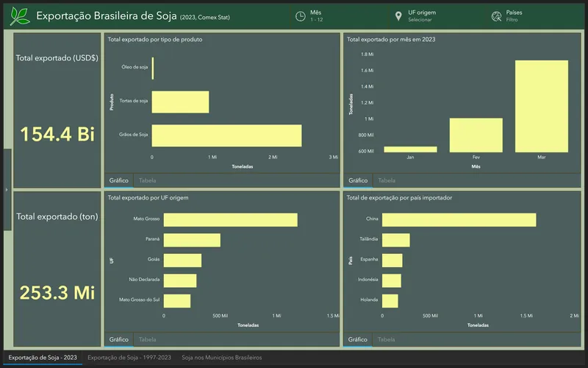
Task: Click the Óleo de soja bar
Action: (153, 68)
